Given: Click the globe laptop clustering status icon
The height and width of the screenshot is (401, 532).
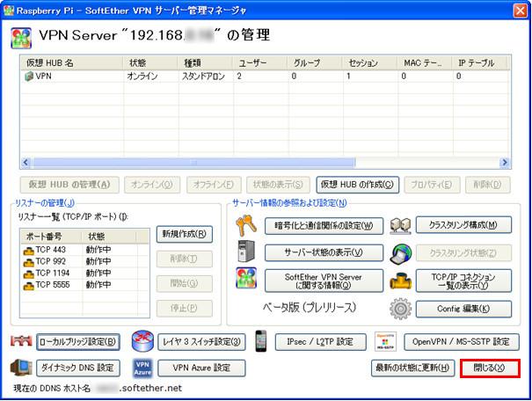Looking at the screenshot, I should (x=400, y=253).
